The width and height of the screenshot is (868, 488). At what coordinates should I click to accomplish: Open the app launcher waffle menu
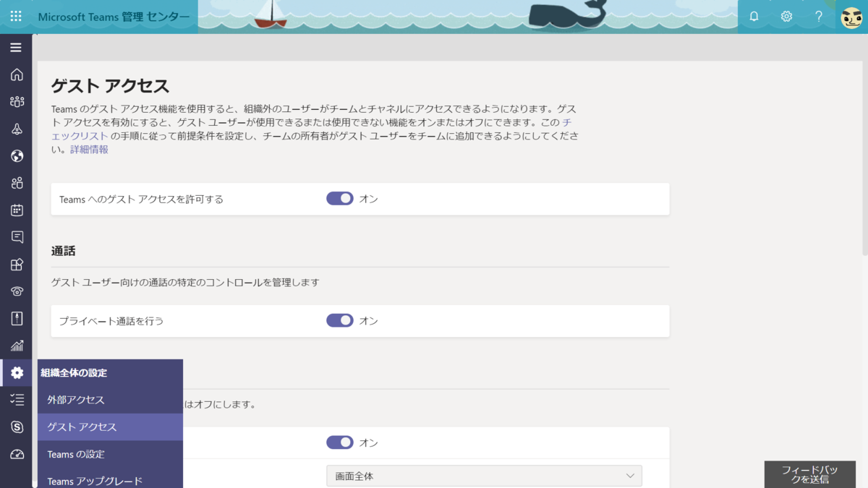point(16,16)
